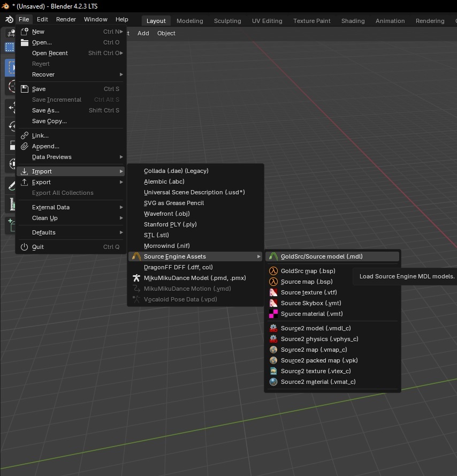Click the Blender logo icon in menu bar

pos(9,20)
